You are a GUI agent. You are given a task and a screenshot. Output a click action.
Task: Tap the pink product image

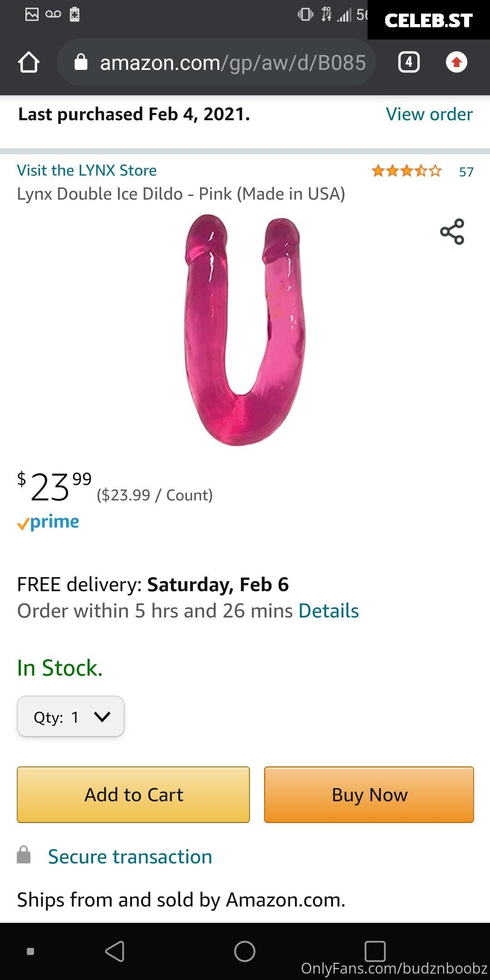[x=245, y=330]
